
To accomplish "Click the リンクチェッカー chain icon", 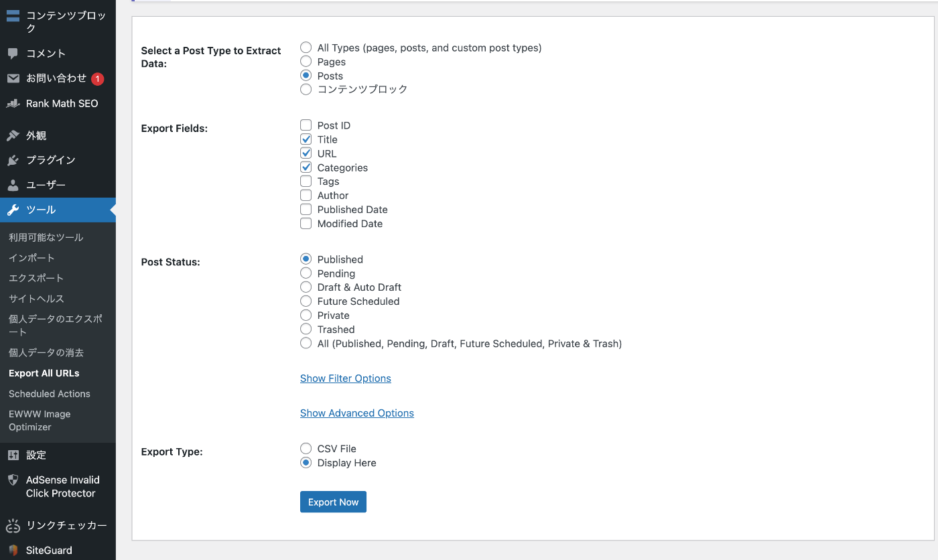I will (13, 526).
